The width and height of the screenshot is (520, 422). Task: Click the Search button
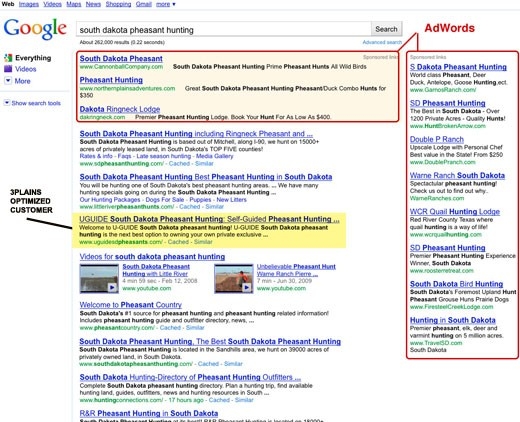pos(386,29)
